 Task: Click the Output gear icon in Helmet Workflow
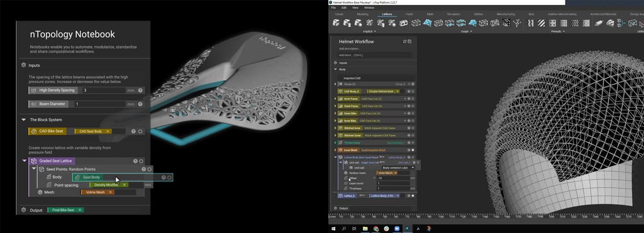click(x=335, y=208)
